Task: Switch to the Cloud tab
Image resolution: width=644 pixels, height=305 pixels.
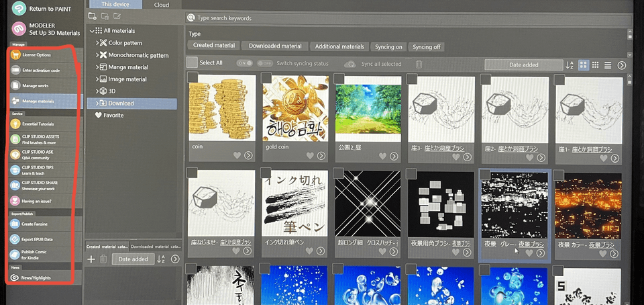Action: coord(162,5)
